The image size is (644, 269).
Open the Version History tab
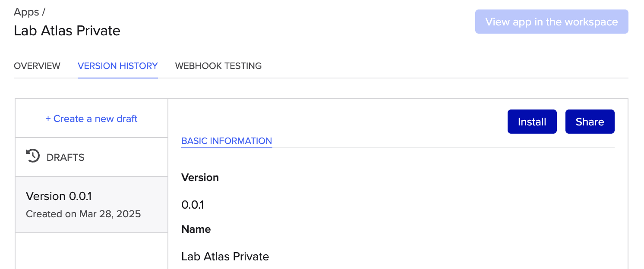118,66
